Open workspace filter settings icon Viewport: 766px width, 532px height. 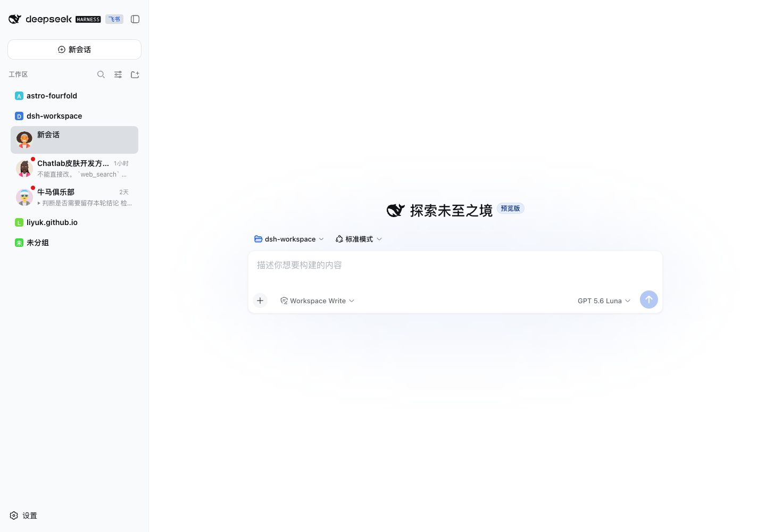[118, 74]
